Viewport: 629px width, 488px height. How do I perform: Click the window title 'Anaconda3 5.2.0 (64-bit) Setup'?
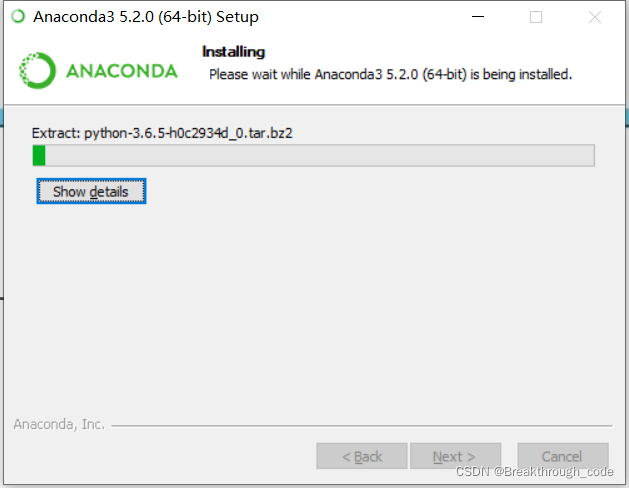click(146, 17)
